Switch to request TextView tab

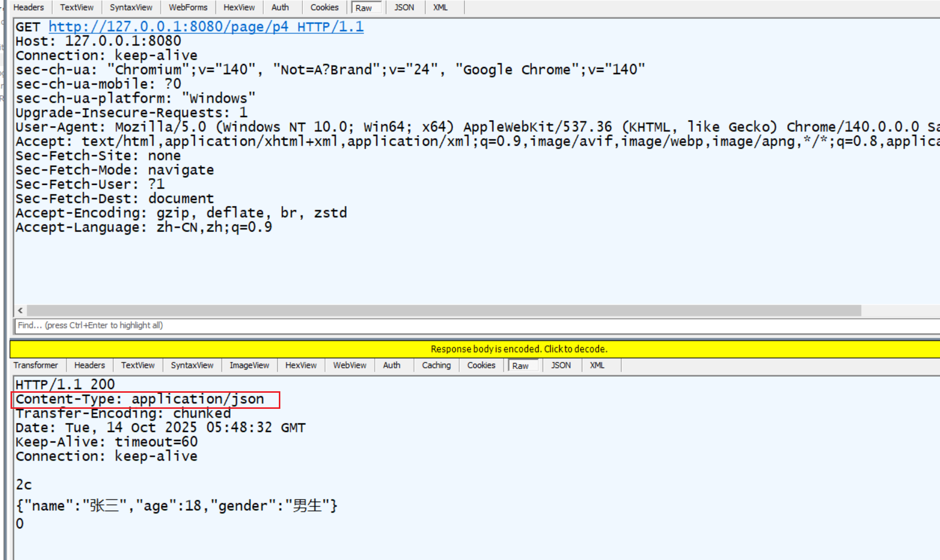[76, 8]
